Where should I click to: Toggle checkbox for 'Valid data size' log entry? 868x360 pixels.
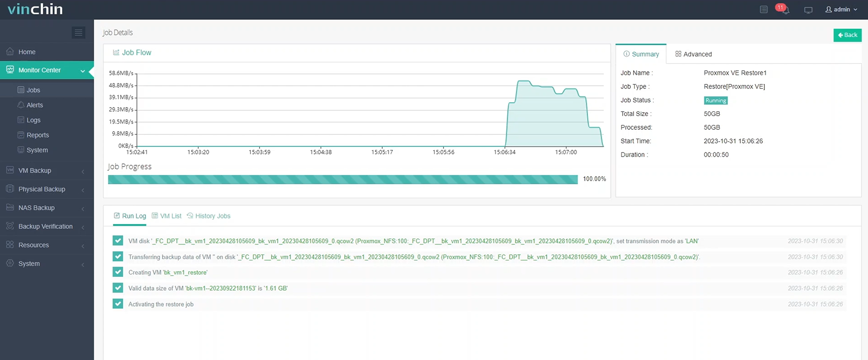(x=118, y=288)
